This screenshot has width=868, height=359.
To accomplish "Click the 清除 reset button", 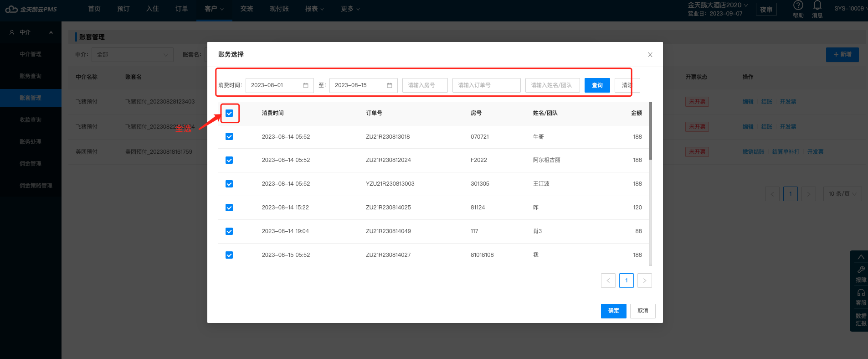I will [x=627, y=85].
